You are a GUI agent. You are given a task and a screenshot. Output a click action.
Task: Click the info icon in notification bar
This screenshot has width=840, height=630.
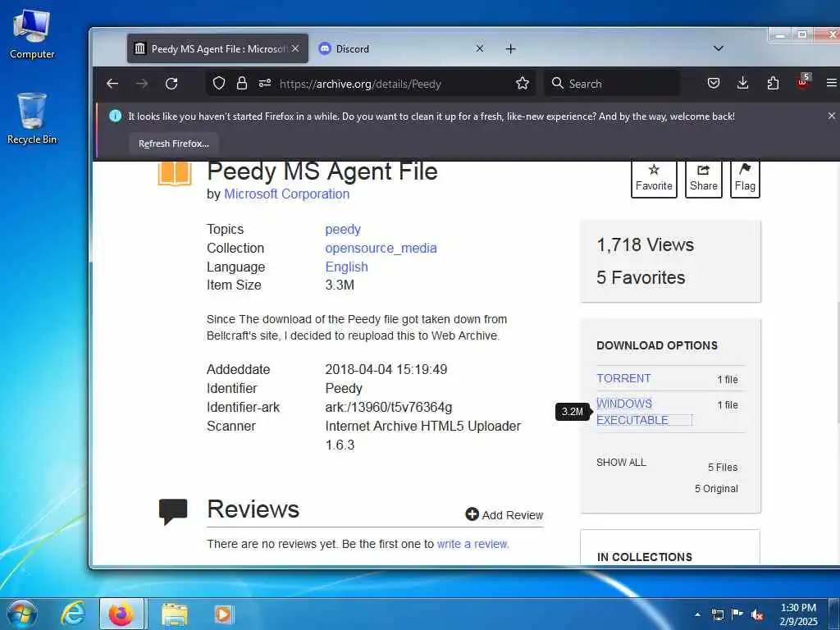(115, 116)
